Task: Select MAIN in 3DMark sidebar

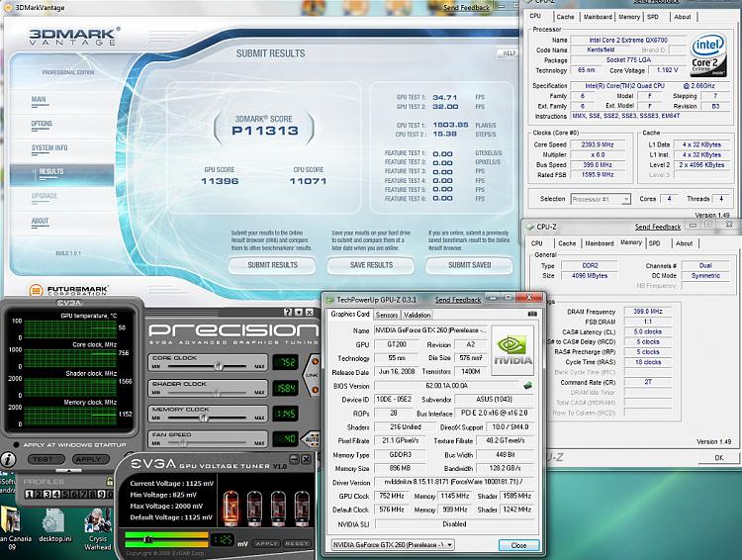Action: point(39,99)
